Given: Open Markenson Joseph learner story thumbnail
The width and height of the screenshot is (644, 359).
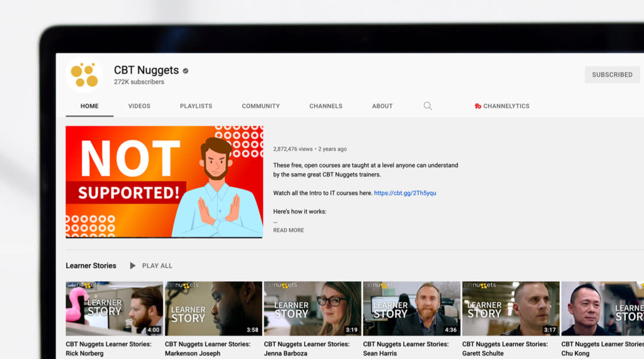Looking at the screenshot, I should click(x=213, y=308).
